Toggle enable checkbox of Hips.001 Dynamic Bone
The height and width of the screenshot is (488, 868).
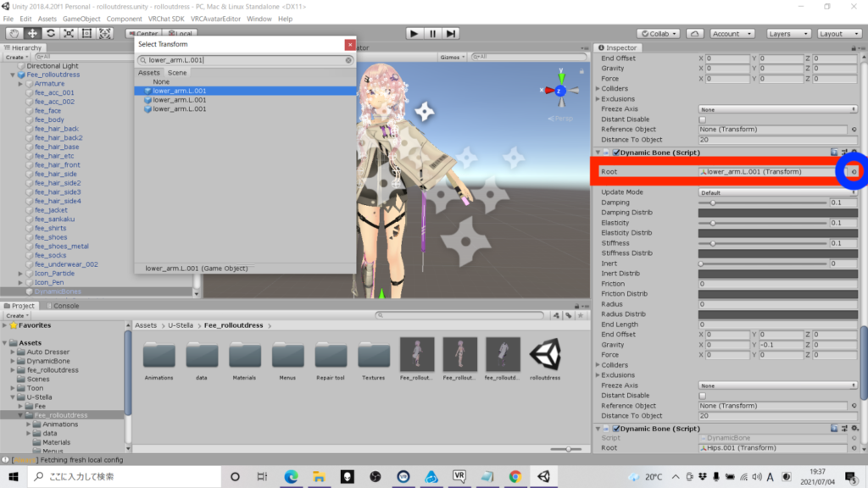616,429
